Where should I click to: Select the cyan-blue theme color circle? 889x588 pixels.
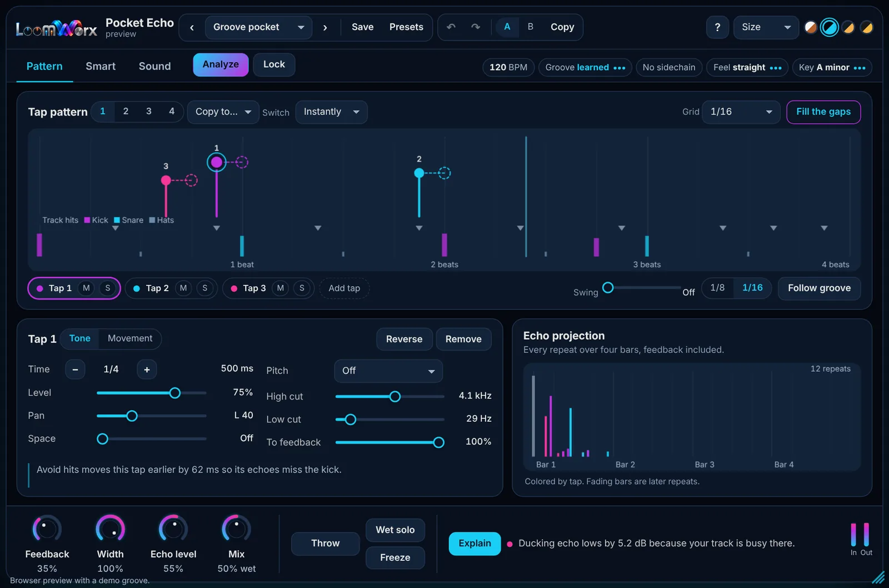829,27
